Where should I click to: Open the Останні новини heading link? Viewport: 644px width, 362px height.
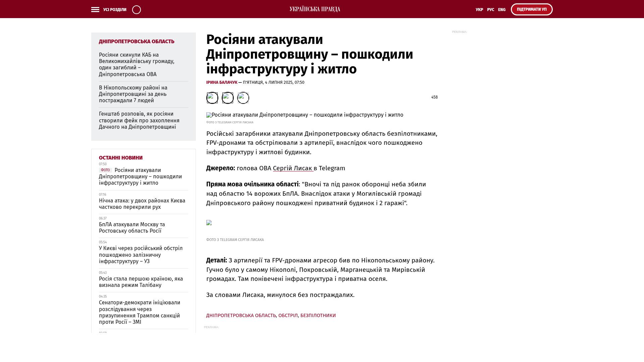(x=121, y=158)
